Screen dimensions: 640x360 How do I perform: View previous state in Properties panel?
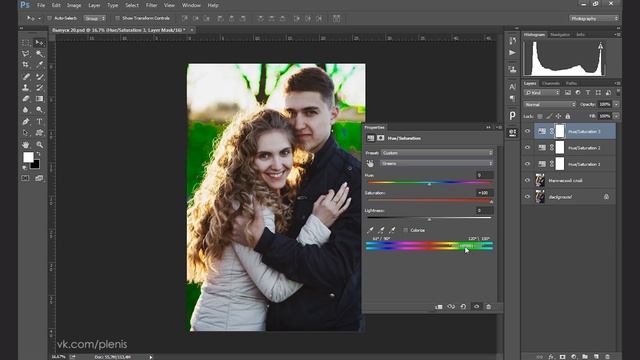451,307
